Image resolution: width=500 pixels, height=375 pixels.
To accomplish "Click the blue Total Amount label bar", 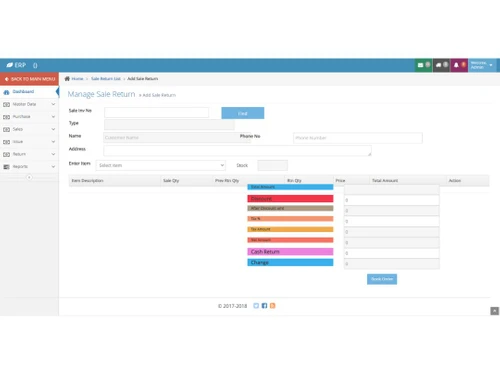I will [290, 187].
